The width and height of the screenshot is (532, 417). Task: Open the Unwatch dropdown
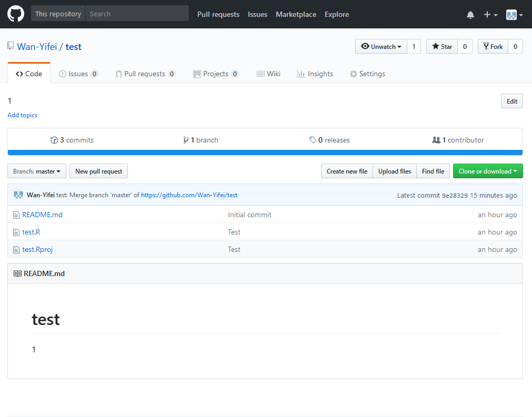pos(382,46)
